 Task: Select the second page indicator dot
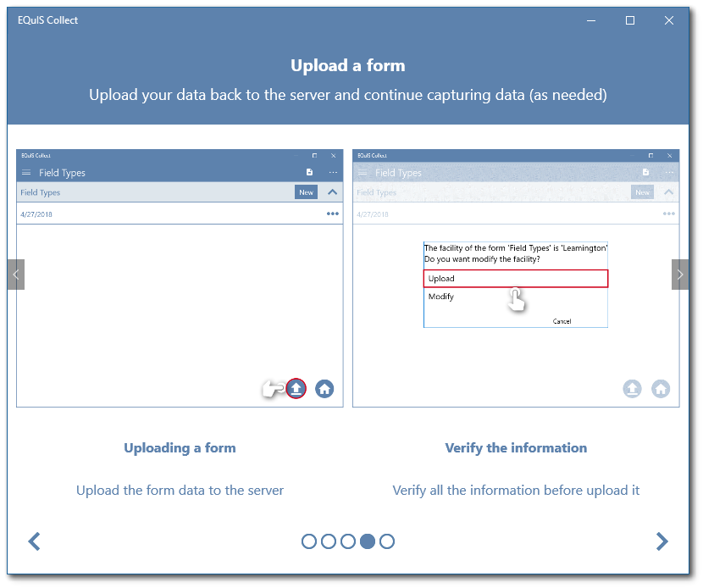pos(329,541)
